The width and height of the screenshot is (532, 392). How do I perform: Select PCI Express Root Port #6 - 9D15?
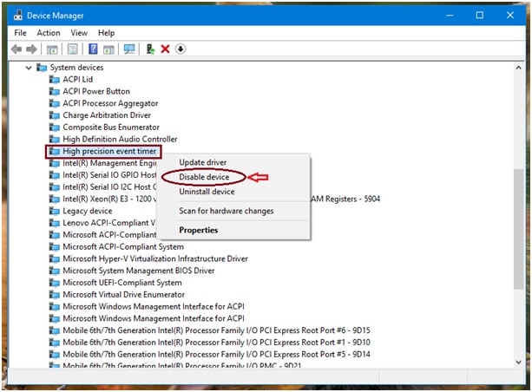[x=216, y=330]
